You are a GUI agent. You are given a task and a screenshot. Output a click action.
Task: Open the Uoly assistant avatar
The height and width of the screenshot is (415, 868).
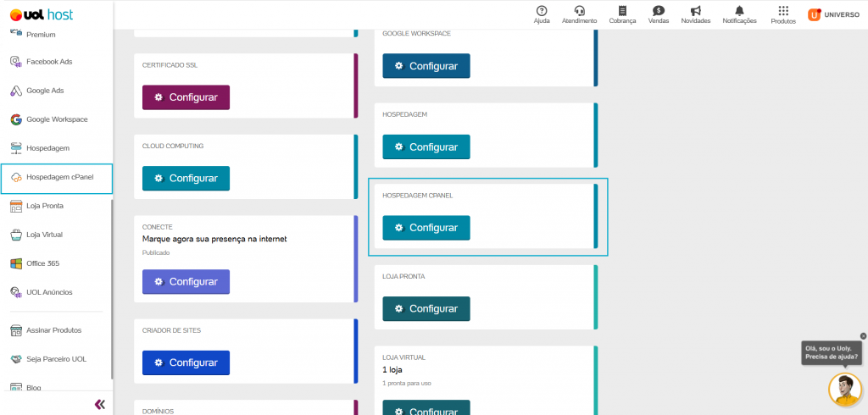click(x=845, y=390)
